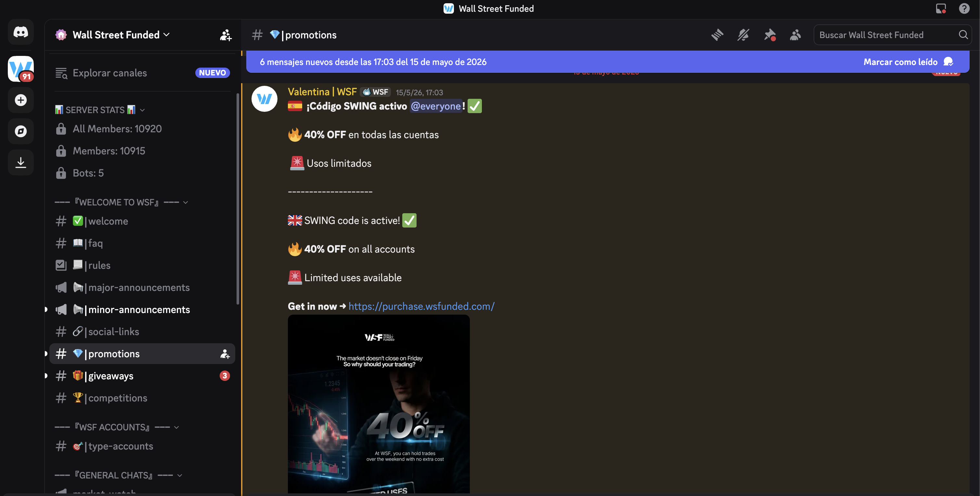Viewport: 980px width, 496px height.
Task: Open the competitions channel
Action: point(142,398)
